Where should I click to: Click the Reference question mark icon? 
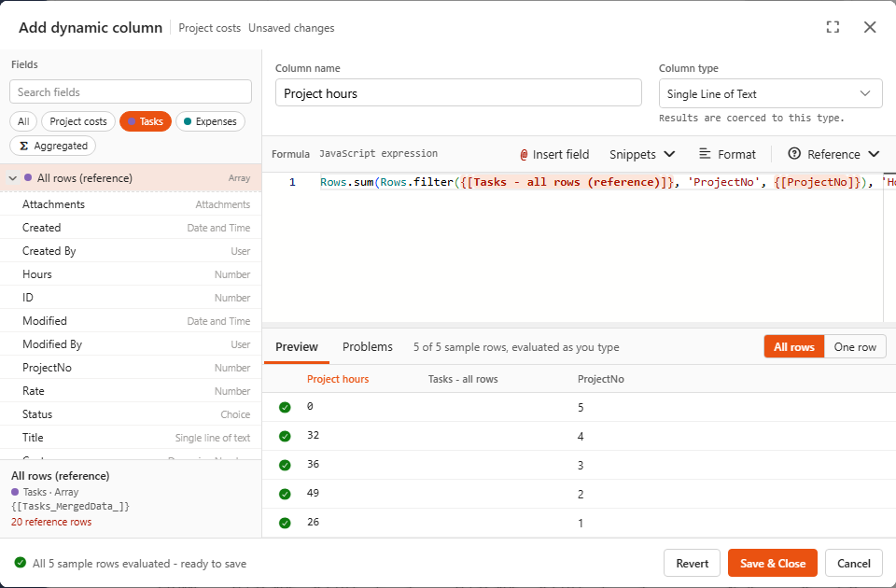coord(793,154)
